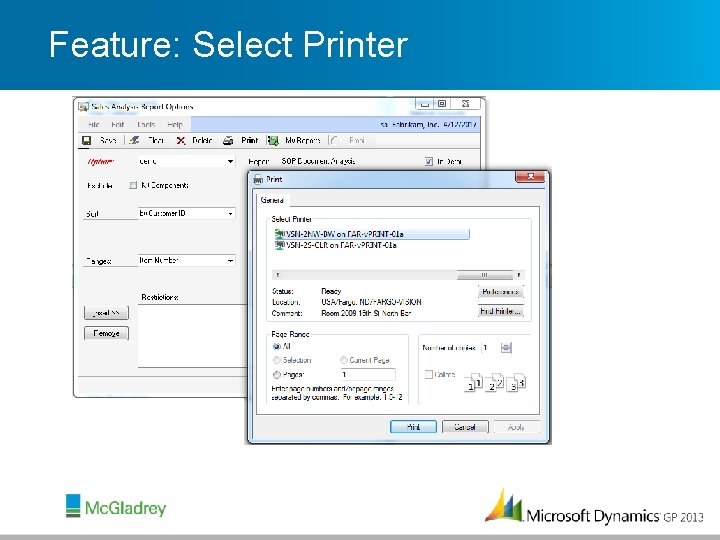Click Sales Analysis window title icon

(x=83, y=107)
